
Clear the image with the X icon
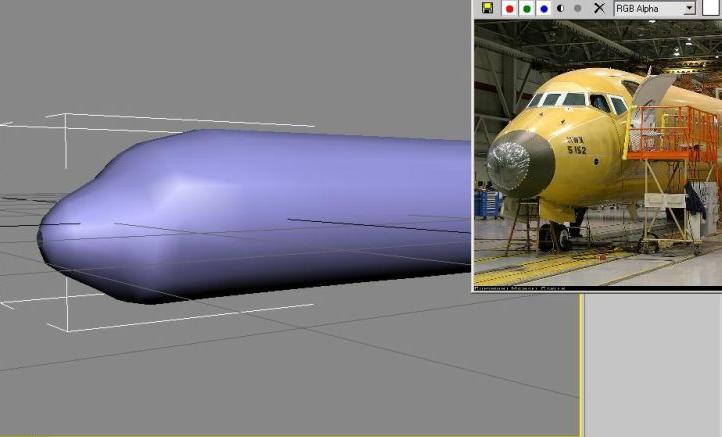coord(599,8)
